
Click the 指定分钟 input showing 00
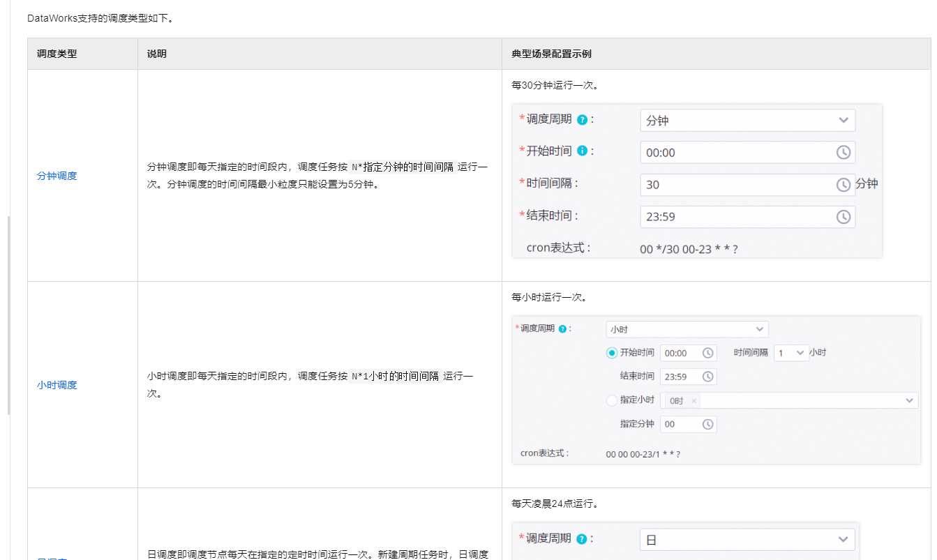coord(689,424)
